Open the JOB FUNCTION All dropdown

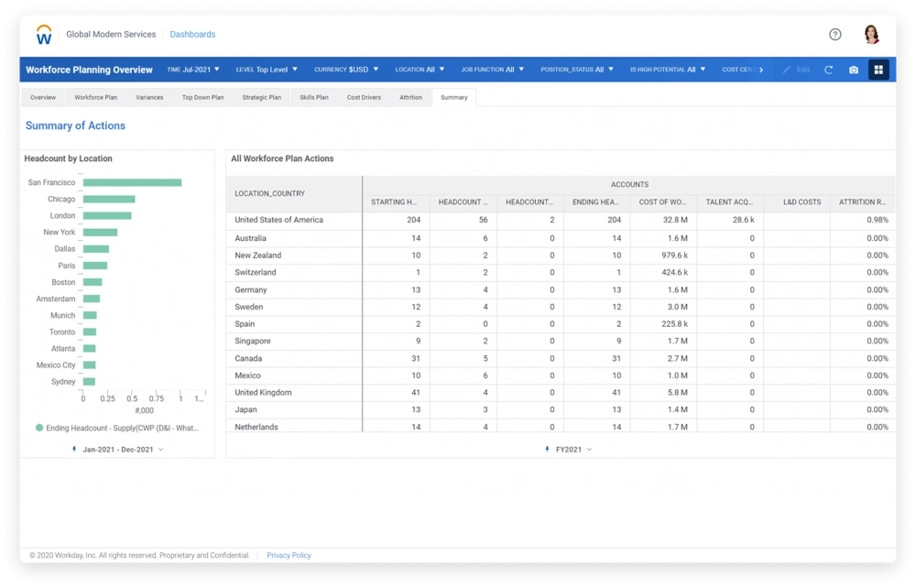tap(493, 70)
